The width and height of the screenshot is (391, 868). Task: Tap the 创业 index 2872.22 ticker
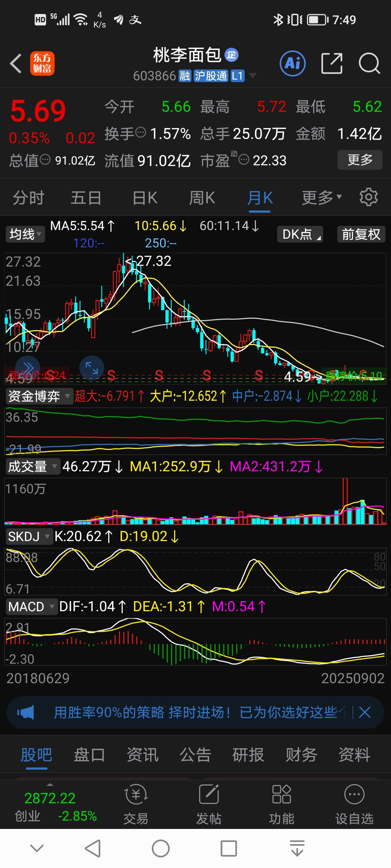click(x=56, y=807)
